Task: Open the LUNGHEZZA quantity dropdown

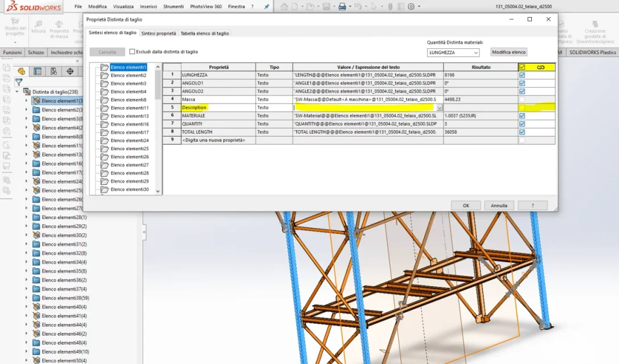Action: (x=453, y=52)
